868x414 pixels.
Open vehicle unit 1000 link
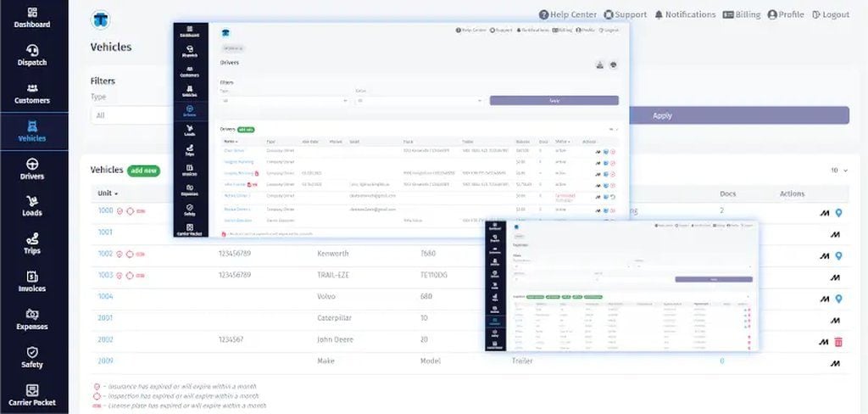pyautogui.click(x=105, y=211)
